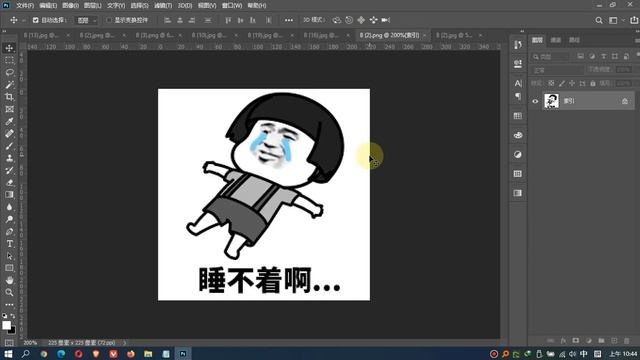Image resolution: width=640 pixels, height=360 pixels.
Task: Open the Edit Toolbar three-dots button
Action: pyautogui.click(x=9, y=305)
